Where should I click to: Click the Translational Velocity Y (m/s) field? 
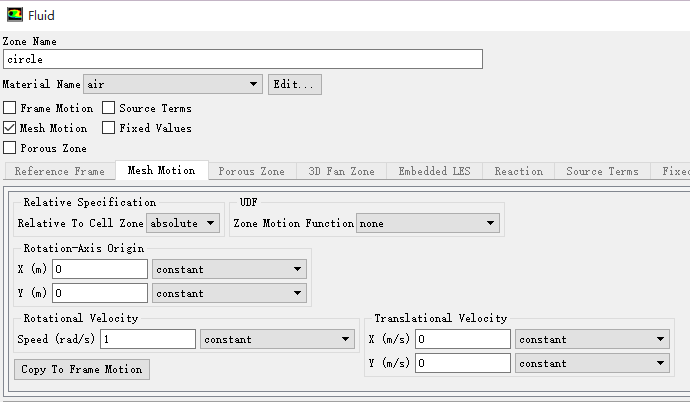pos(463,363)
